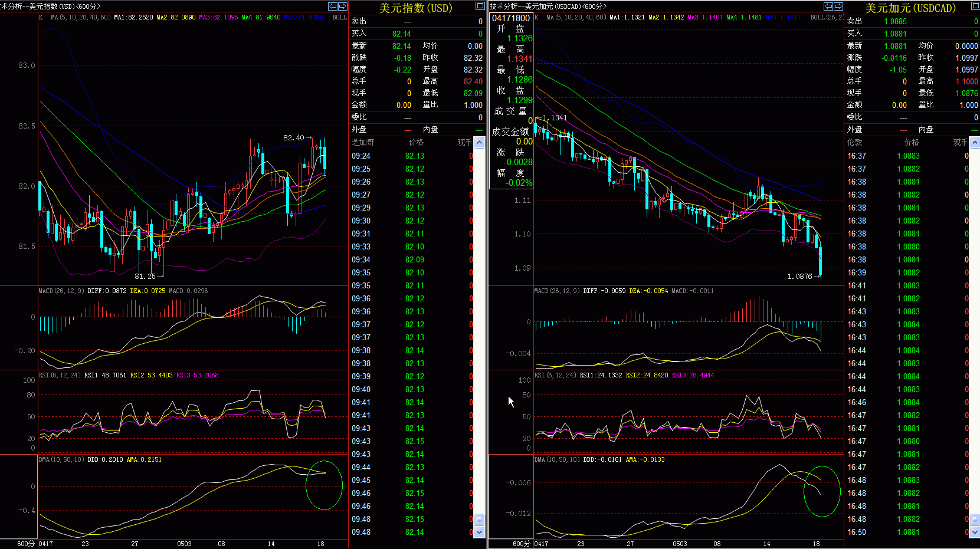Click MACD(26,12,9) label in USDCAD chart
This screenshot has height=549, width=980.
557,291
